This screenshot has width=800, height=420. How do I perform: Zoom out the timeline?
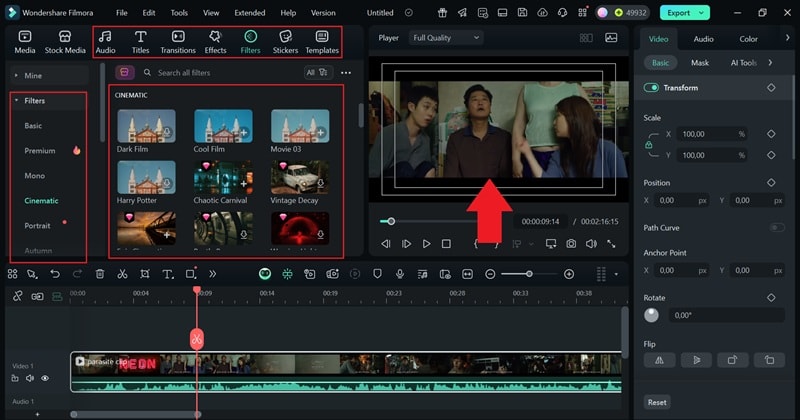[x=490, y=275]
